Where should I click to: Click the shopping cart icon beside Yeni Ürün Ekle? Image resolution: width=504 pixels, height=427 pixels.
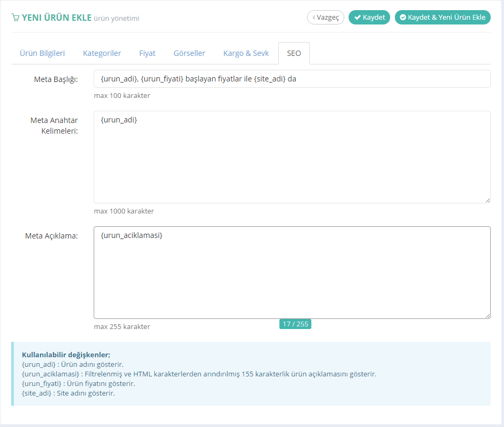click(15, 18)
